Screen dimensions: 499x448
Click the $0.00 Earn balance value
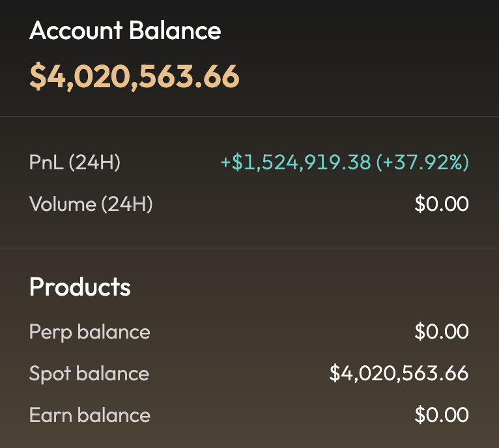442,415
